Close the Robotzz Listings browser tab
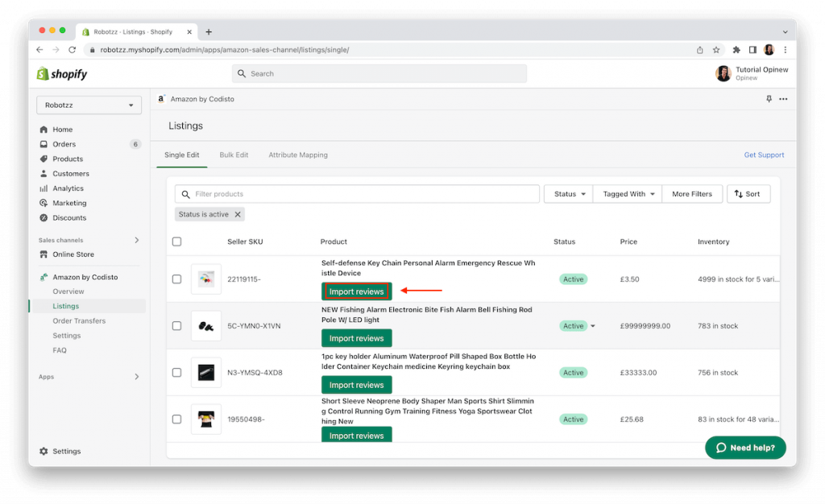 [189, 32]
